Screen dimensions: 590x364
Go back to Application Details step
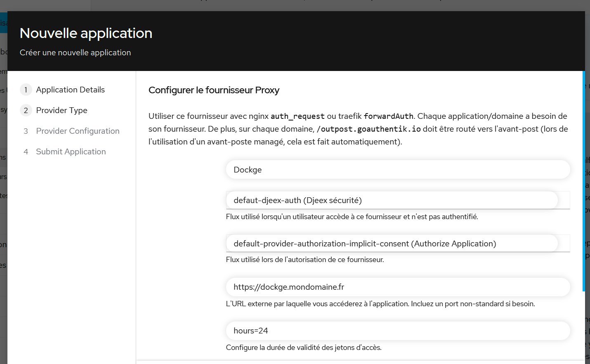[70, 90]
